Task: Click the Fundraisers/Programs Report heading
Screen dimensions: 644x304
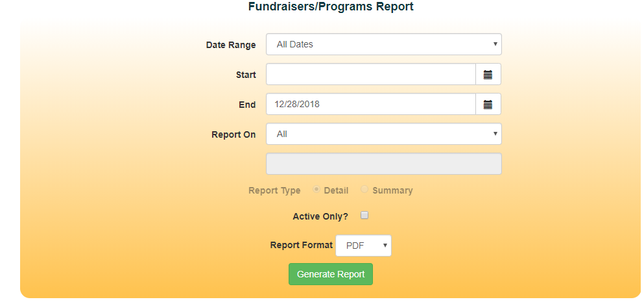Action: [x=331, y=6]
